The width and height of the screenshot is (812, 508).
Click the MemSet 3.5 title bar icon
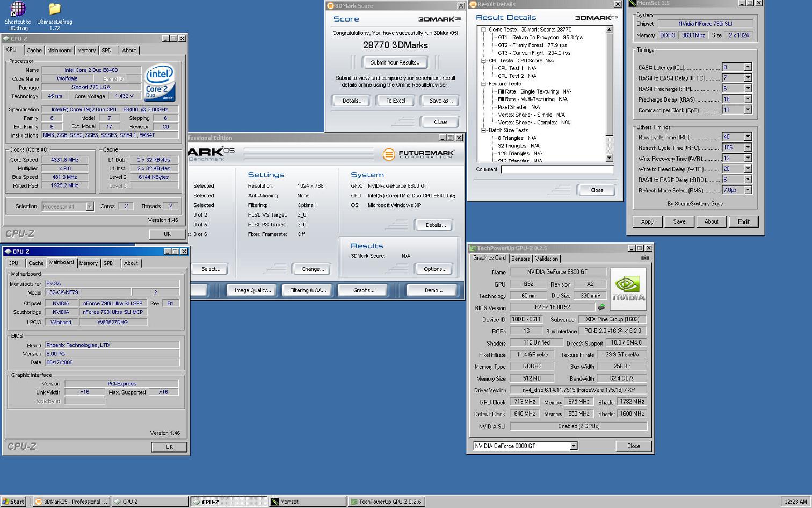point(632,3)
